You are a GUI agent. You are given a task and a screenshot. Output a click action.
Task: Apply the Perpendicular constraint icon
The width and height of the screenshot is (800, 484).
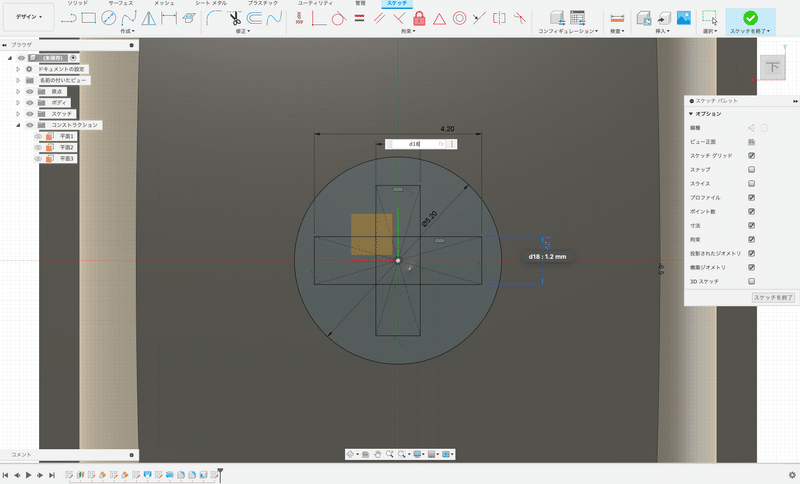point(399,19)
